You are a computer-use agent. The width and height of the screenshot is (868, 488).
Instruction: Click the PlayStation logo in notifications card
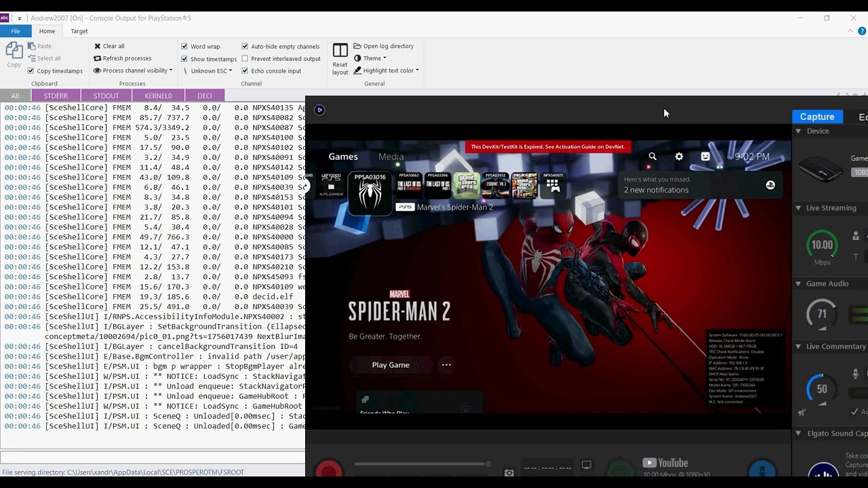click(770, 185)
